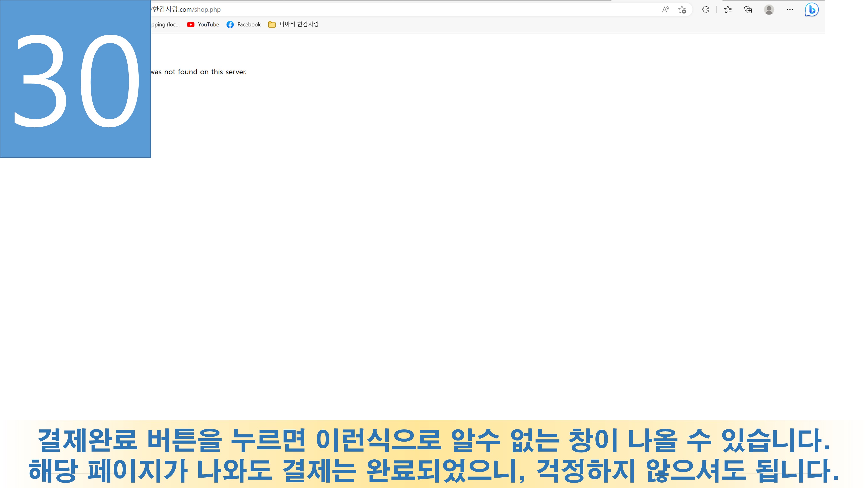868x488 pixels.
Task: Open the Collections icon
Action: pyautogui.click(x=748, y=10)
